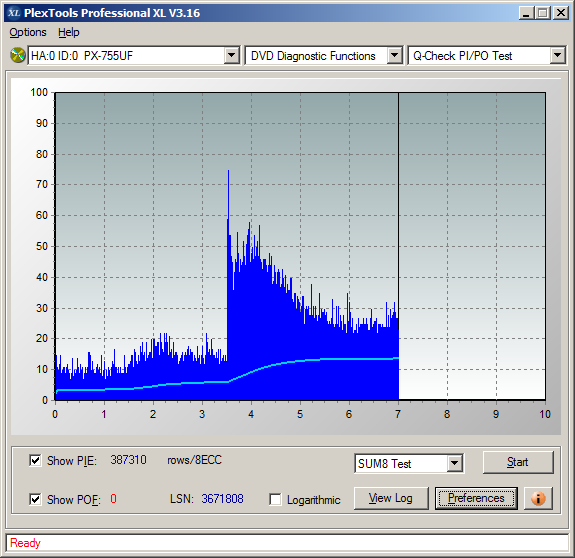Open the SUM8 Test dropdown arrow

(x=454, y=463)
